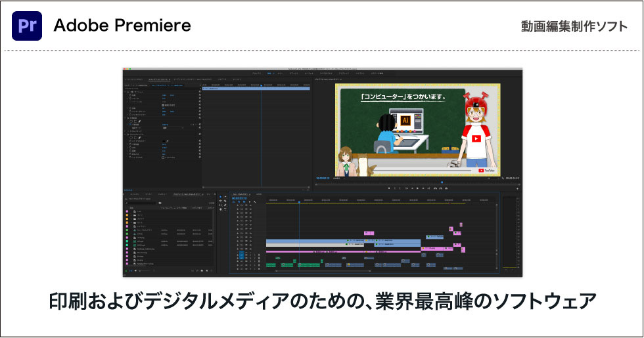
Task: Open Program monitor wrench settings
Action: coord(503,178)
